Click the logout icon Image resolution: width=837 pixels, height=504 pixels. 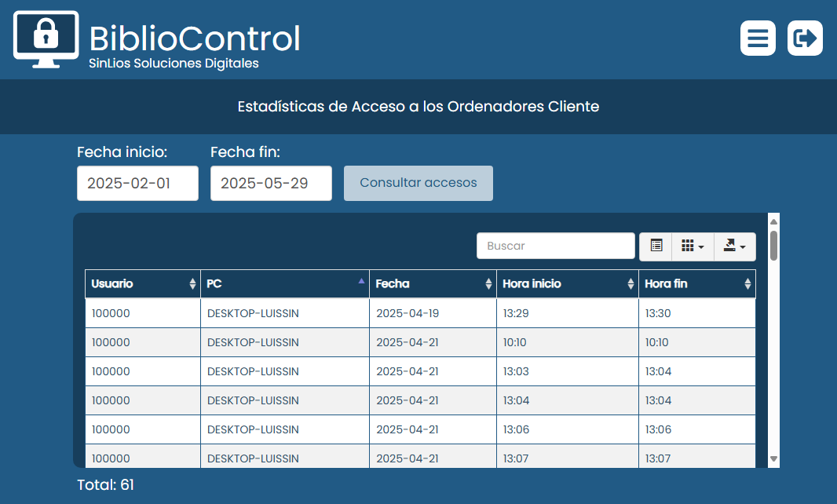(805, 38)
